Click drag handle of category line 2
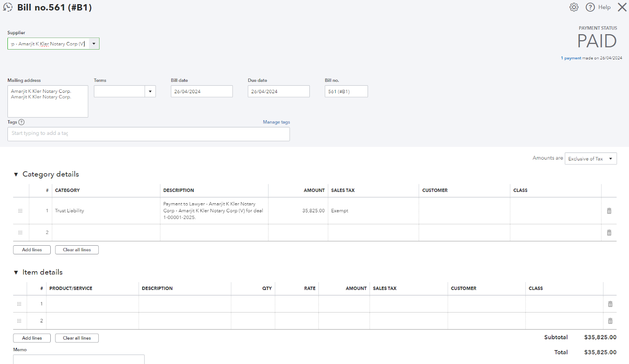Viewport: 629px width, 364px height. click(x=20, y=233)
